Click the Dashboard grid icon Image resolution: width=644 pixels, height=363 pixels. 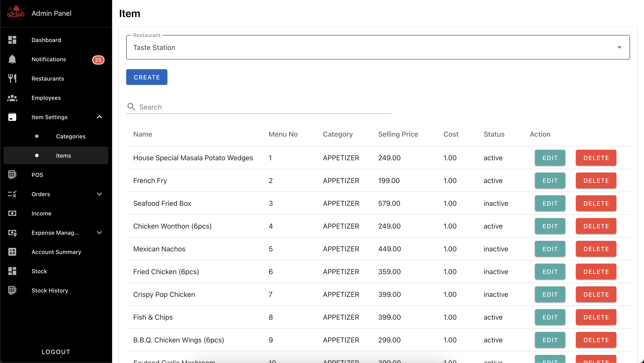[12, 40]
